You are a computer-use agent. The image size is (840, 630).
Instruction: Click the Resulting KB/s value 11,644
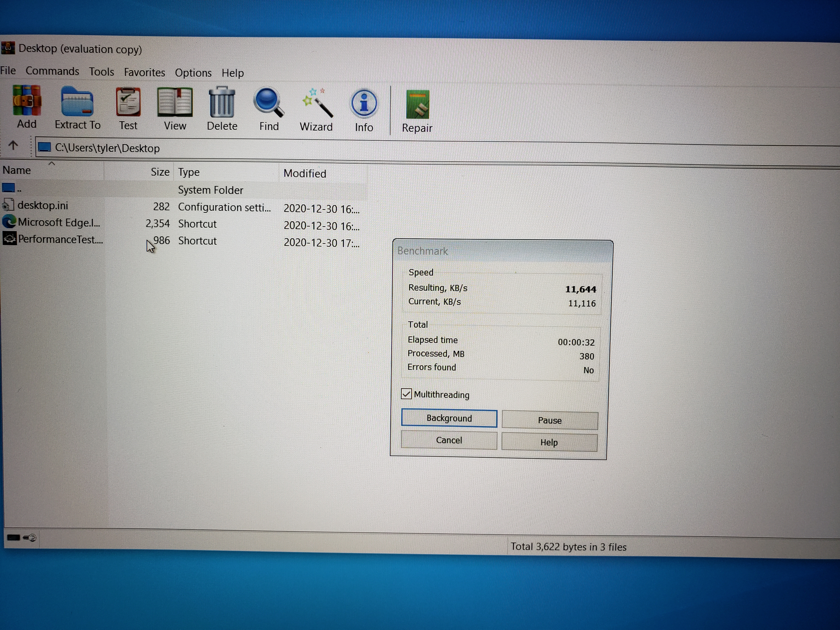(581, 289)
